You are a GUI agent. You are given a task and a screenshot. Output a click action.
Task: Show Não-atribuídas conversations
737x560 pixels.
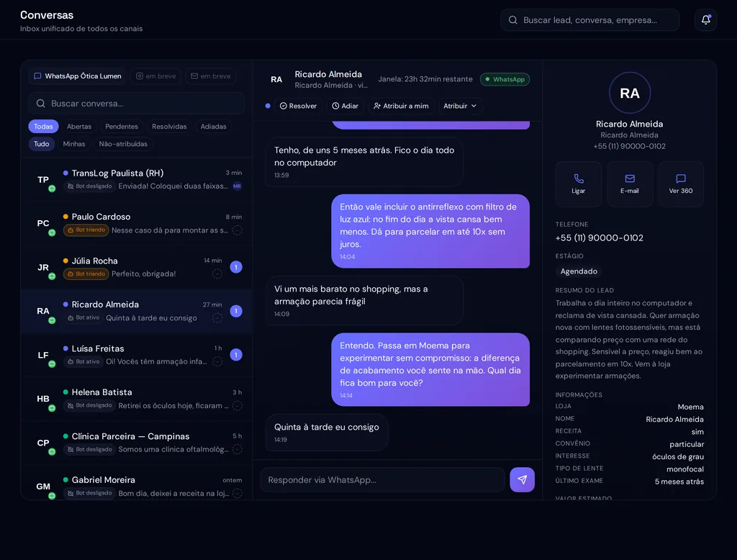click(x=123, y=144)
